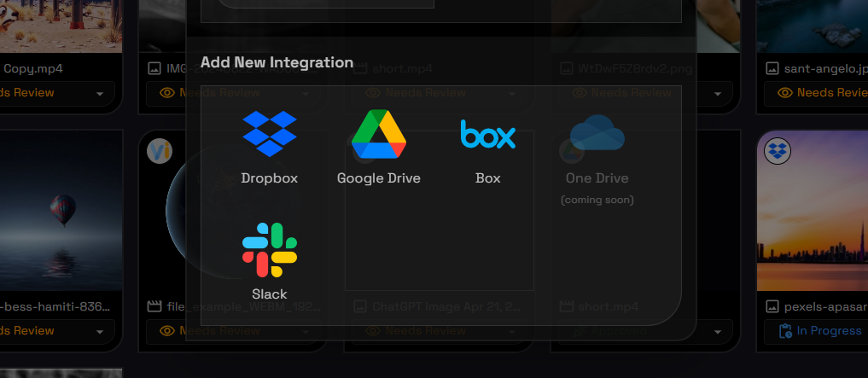Click the image icon beside pexels-apasar file name
Image resolution: width=868 pixels, height=378 pixels.
772,306
